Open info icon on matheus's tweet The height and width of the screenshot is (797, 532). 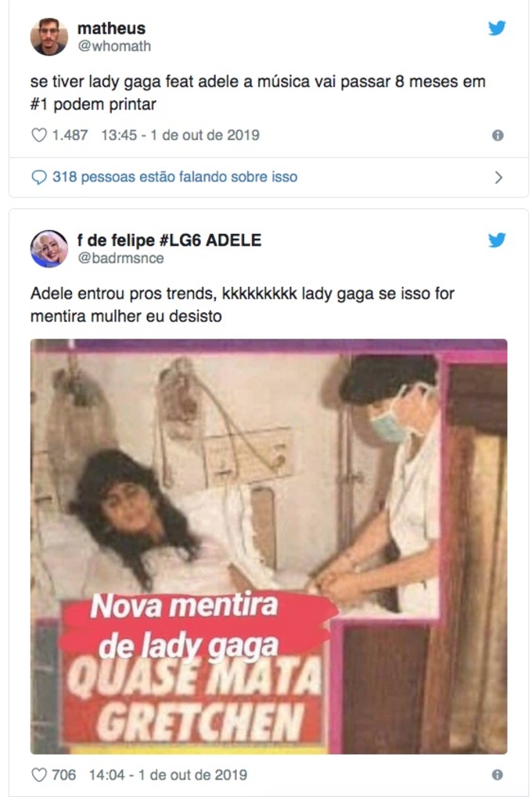[498, 135]
